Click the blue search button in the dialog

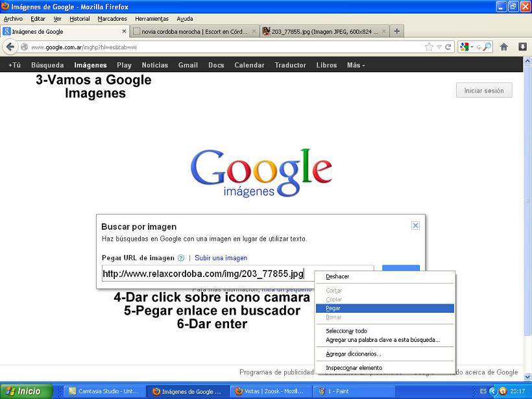coord(401,269)
